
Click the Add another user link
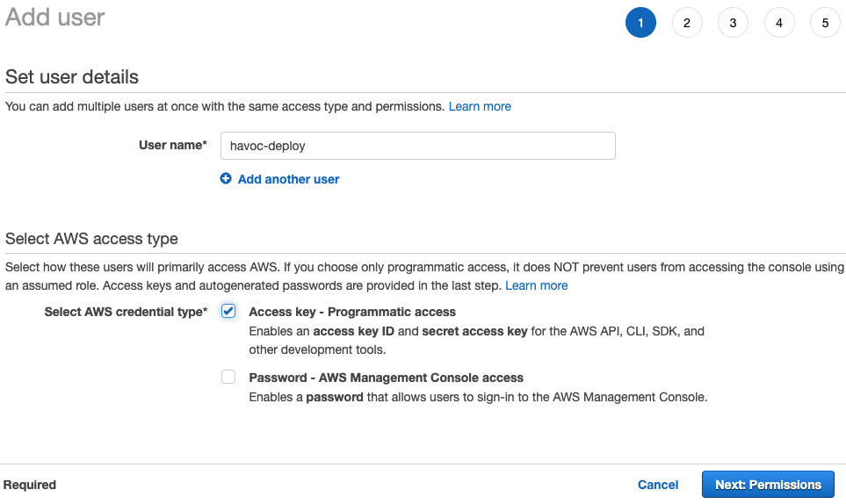[x=288, y=179]
